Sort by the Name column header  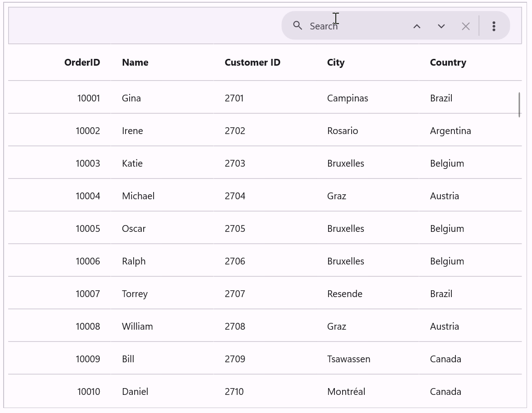click(135, 62)
